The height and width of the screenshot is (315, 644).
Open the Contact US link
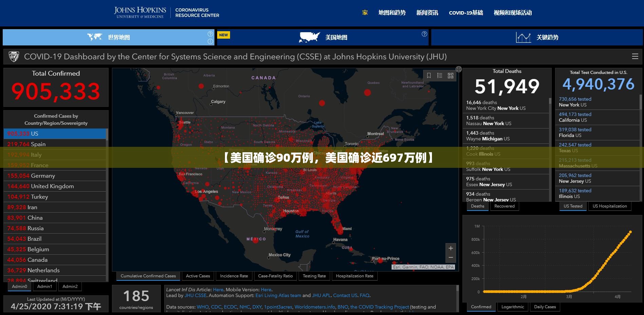[x=345, y=295]
